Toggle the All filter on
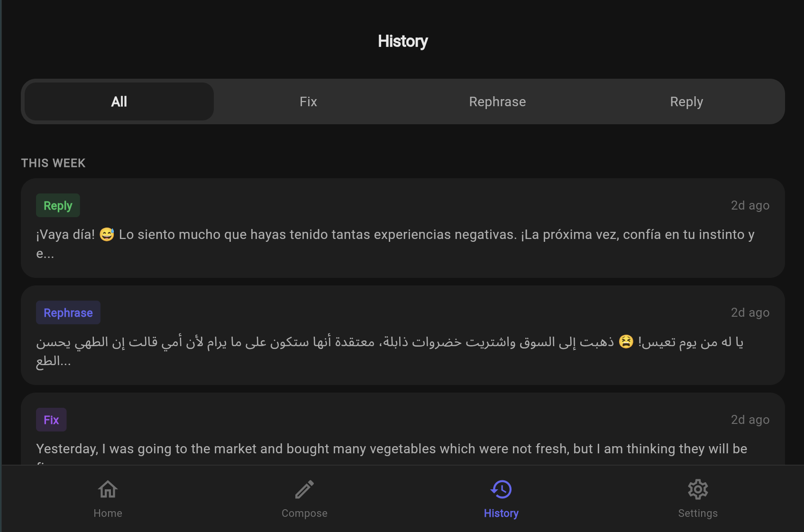This screenshot has width=804, height=532. [x=119, y=101]
